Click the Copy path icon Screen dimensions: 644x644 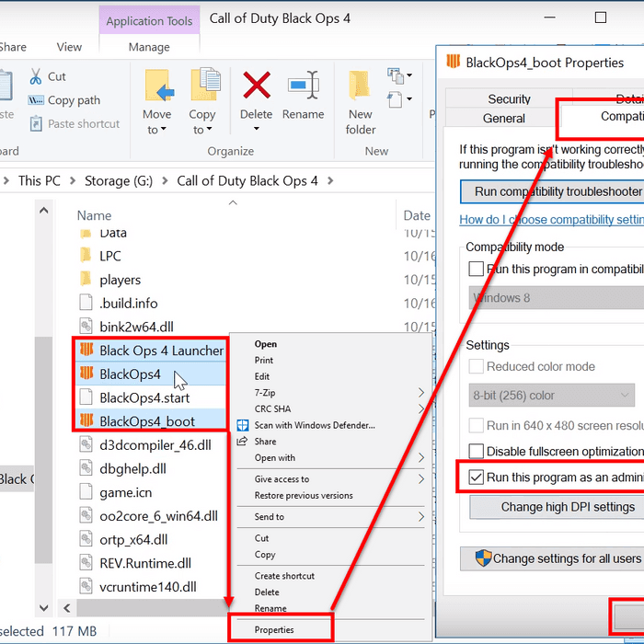(x=36, y=99)
